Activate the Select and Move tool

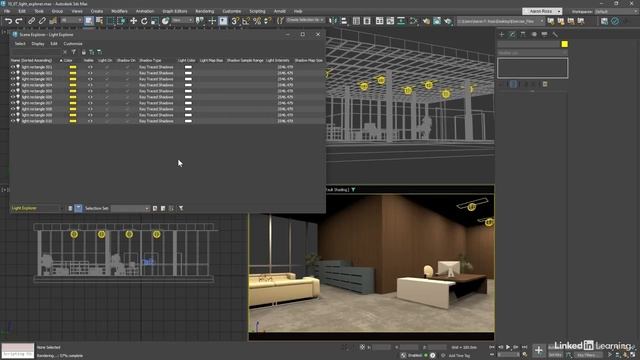click(x=133, y=21)
